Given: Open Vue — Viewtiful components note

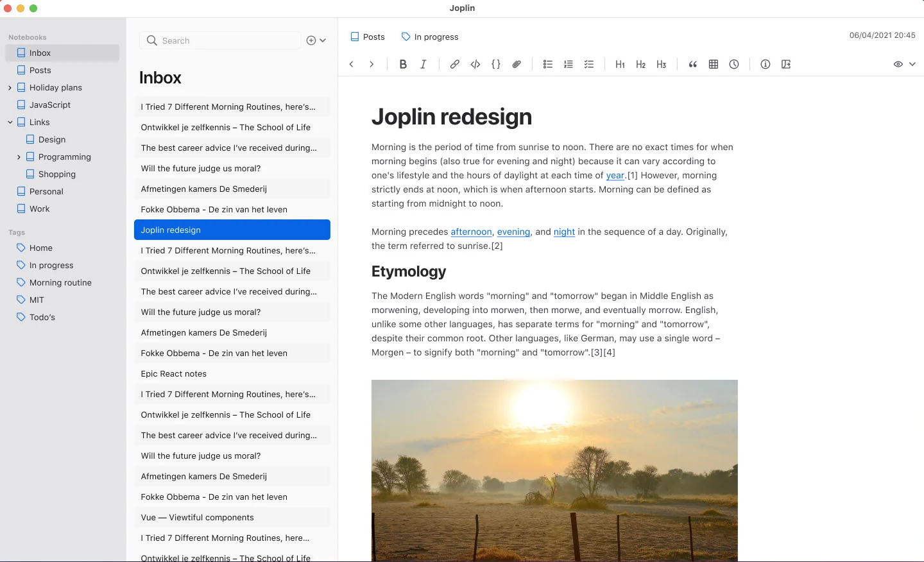Looking at the screenshot, I should (232, 517).
